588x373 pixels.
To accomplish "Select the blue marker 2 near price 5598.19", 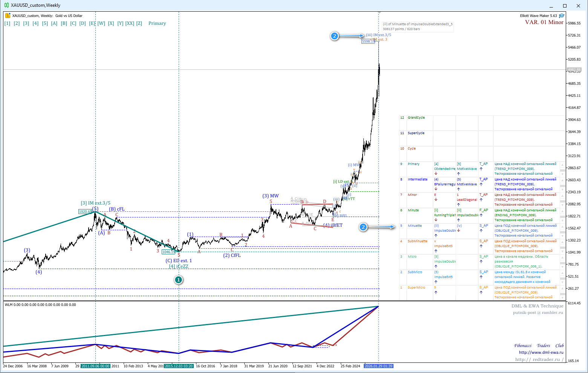I will click(x=334, y=36).
